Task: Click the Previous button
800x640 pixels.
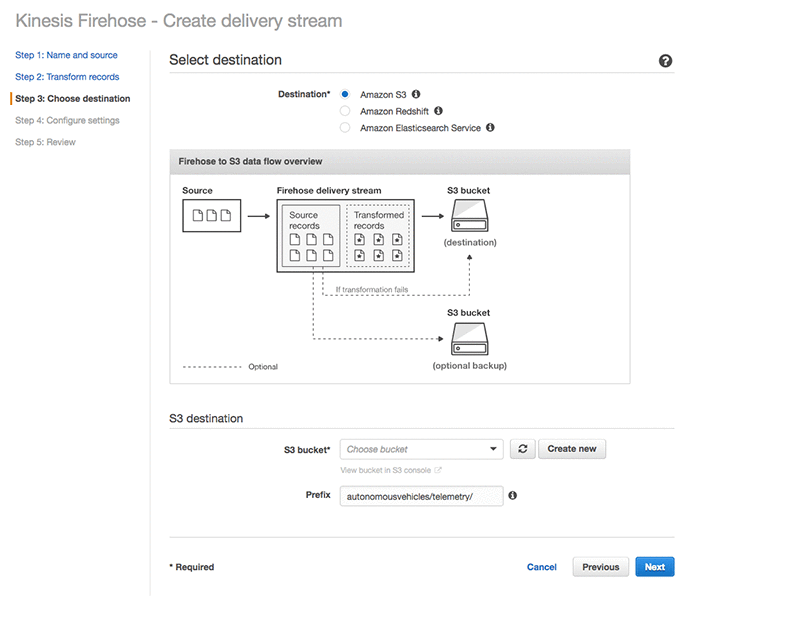Action: pyautogui.click(x=601, y=567)
